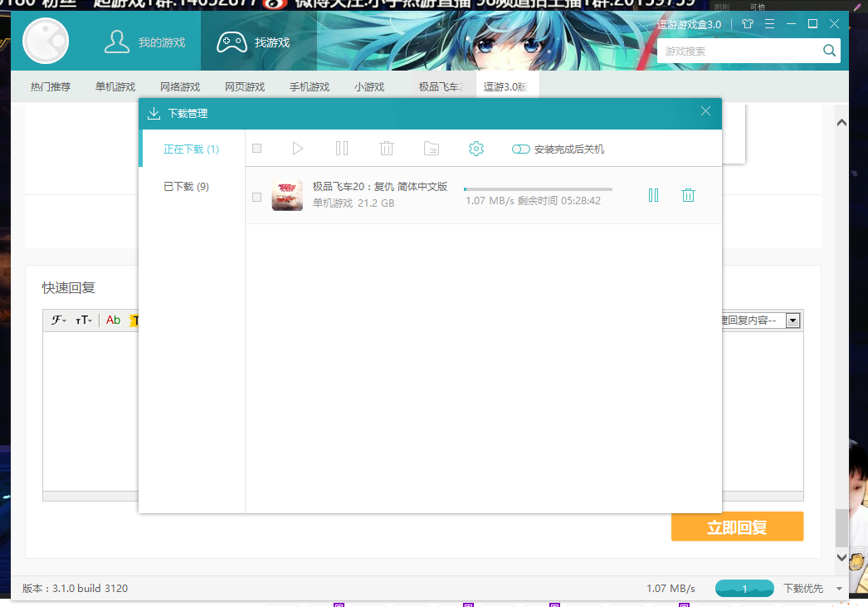This screenshot has width=868, height=607.
Task: Click the 快速回复 heading
Action: 69,288
